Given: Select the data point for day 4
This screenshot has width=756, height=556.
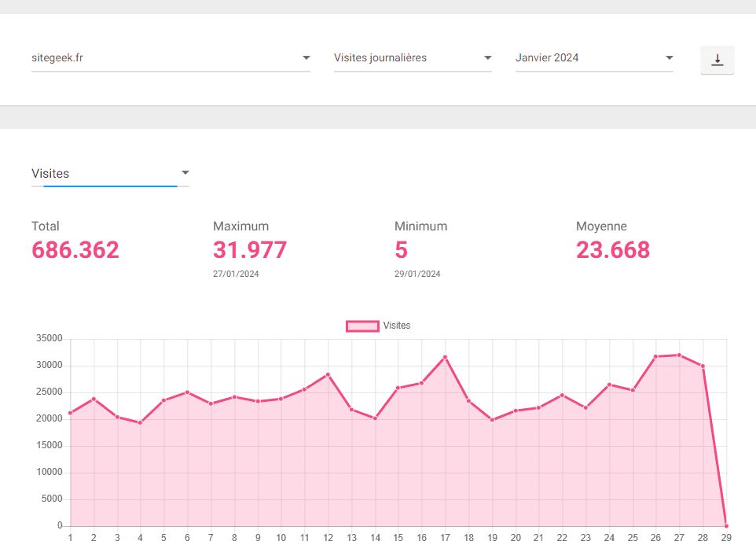Looking at the screenshot, I should (141, 422).
